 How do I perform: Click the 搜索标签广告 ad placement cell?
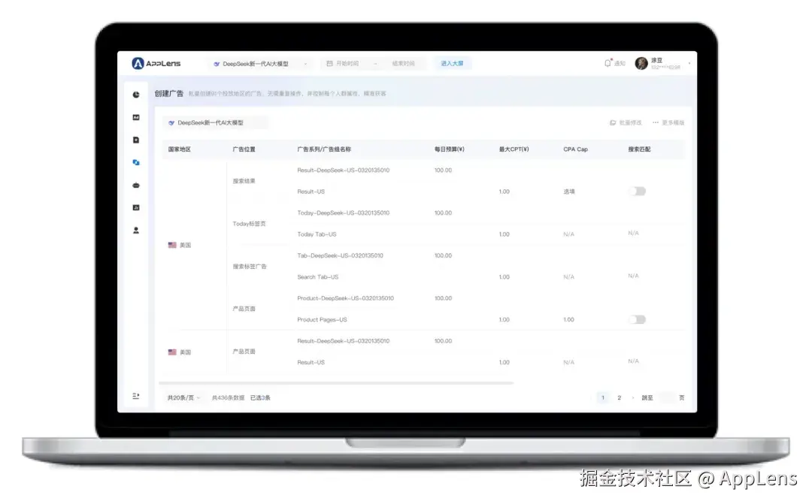pos(250,267)
